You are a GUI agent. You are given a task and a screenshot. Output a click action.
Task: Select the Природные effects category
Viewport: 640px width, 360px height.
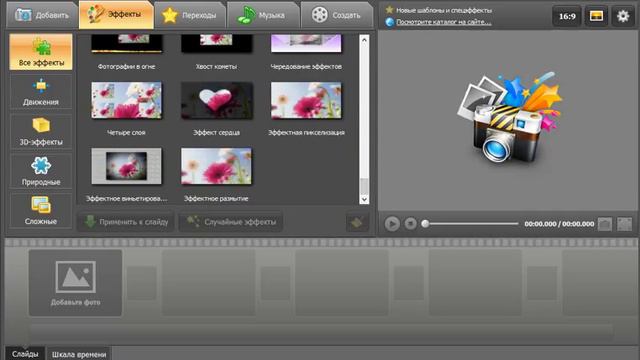click(41, 171)
